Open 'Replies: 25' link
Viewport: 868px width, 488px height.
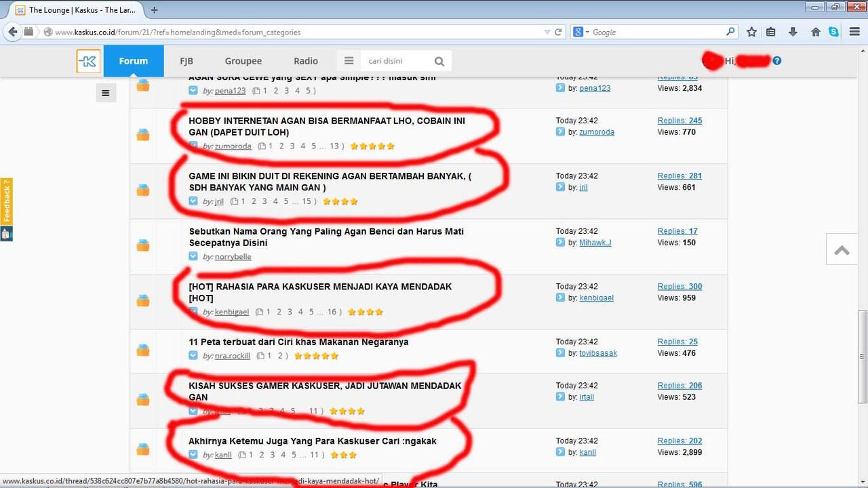tap(677, 342)
